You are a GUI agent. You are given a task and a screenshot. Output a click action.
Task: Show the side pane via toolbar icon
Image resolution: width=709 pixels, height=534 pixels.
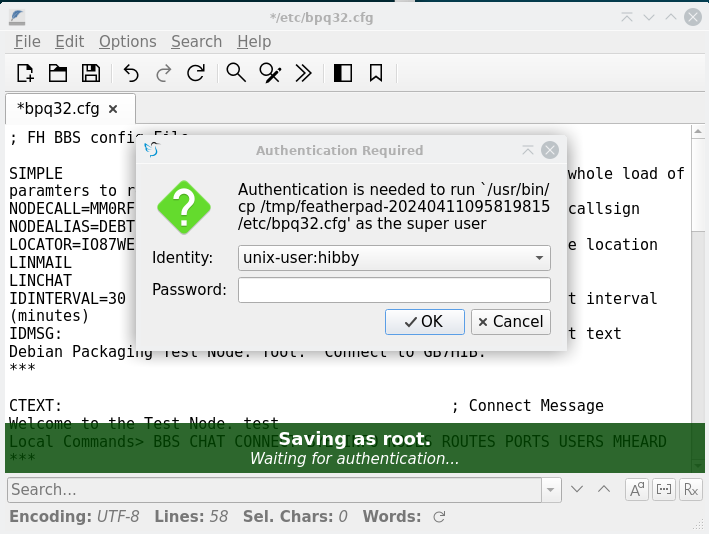point(343,72)
